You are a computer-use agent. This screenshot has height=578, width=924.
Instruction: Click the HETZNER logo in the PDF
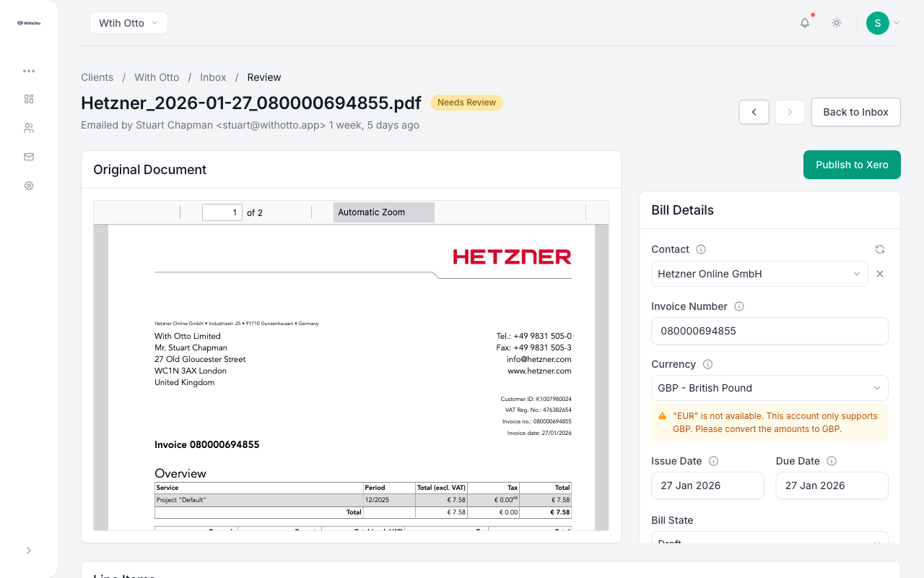click(512, 256)
